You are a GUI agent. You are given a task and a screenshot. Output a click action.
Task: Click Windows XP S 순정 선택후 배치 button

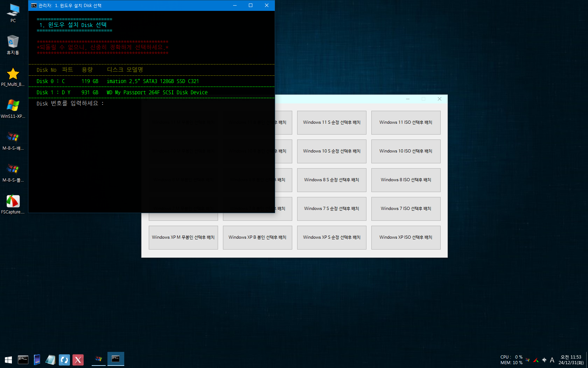(x=332, y=238)
